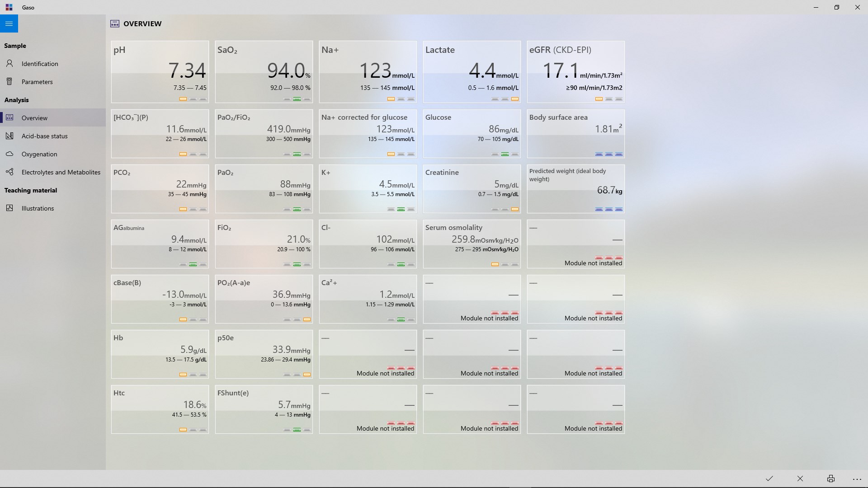Click the Overview header icon
This screenshot has height=488, width=868.
tap(115, 23)
